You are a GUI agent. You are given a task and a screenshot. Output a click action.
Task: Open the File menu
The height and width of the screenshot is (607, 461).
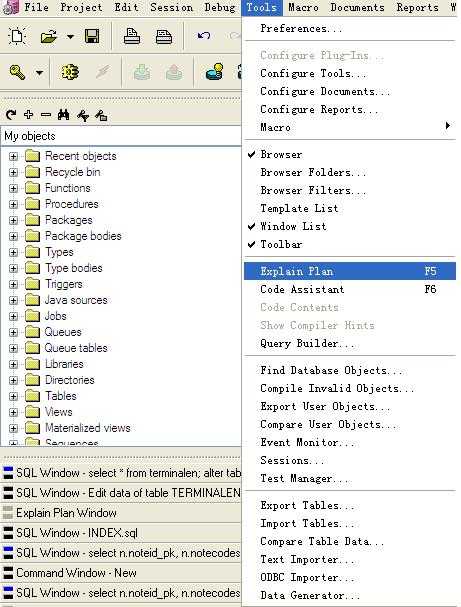[36, 7]
